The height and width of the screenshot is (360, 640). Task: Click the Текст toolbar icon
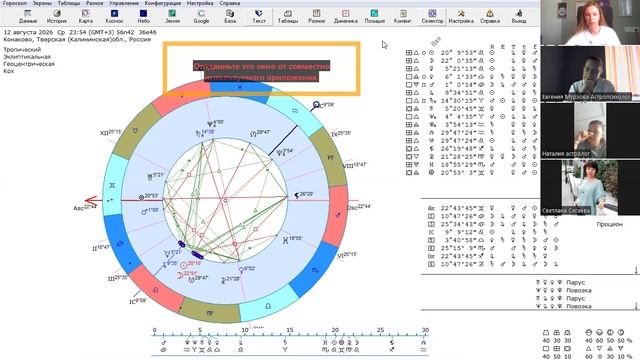(259, 17)
